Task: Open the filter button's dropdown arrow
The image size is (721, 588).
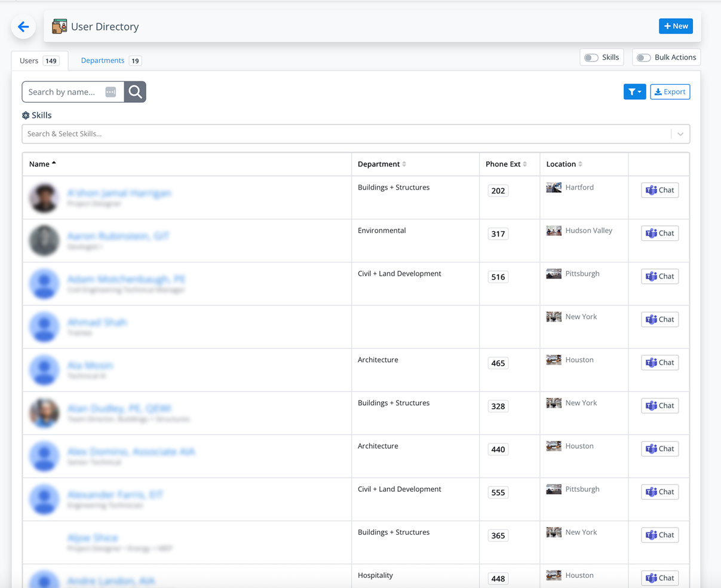Action: [638, 91]
